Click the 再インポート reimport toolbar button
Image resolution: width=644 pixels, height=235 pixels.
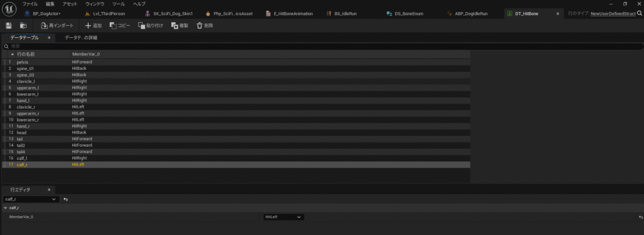(57, 26)
